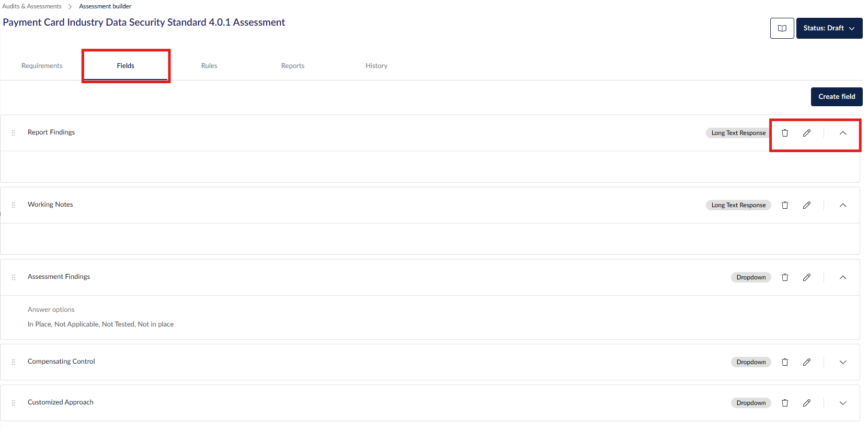The image size is (868, 428).
Task: Edit the Report Findings field
Action: (x=806, y=133)
